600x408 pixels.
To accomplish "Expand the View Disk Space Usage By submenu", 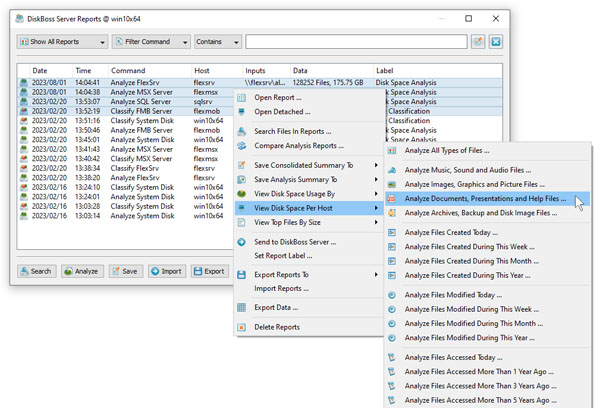I will click(x=376, y=194).
